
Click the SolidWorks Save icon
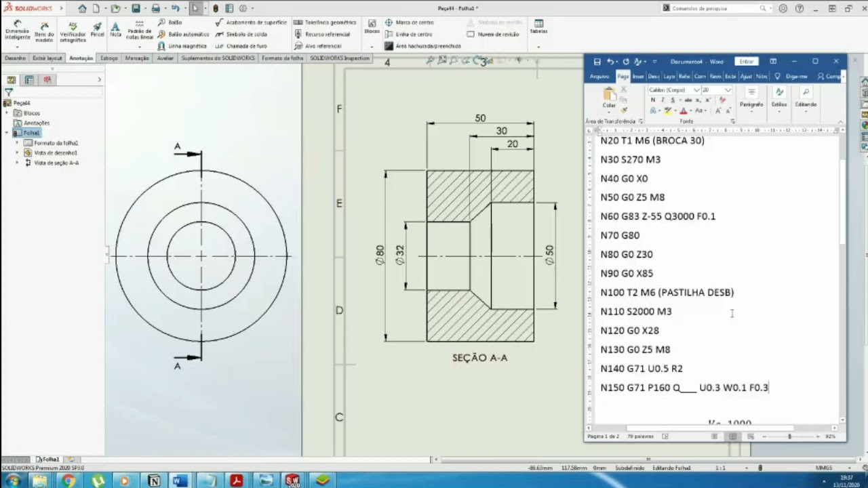click(136, 8)
